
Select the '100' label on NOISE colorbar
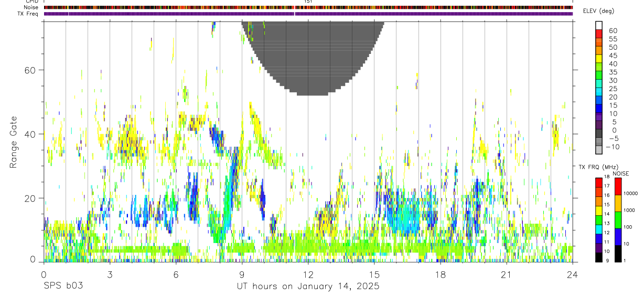pos(627,227)
